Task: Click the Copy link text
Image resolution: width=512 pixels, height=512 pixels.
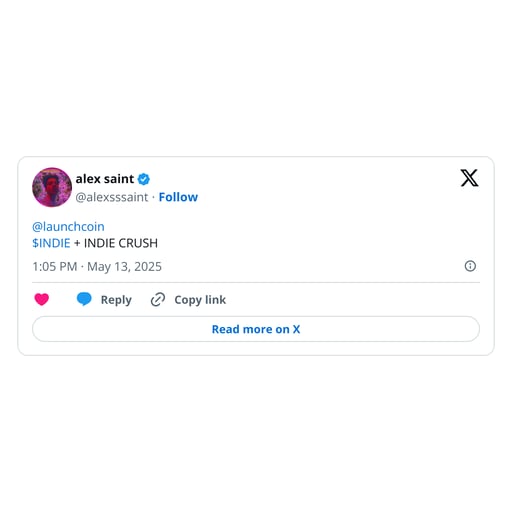Action: [200, 300]
